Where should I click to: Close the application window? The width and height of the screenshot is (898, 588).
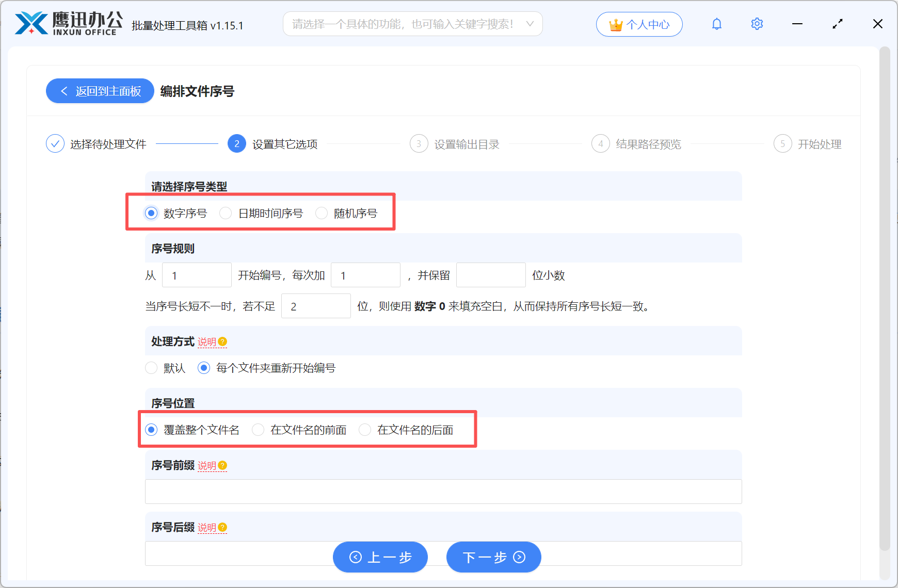[878, 24]
